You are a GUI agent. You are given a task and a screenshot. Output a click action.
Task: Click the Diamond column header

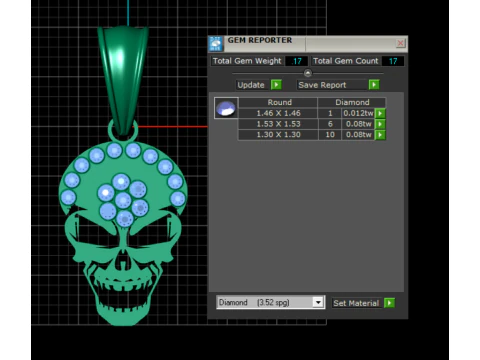click(x=352, y=102)
